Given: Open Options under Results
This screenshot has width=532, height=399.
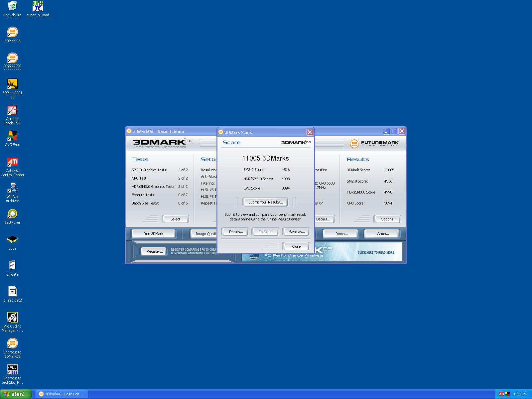Looking at the screenshot, I should click(x=388, y=219).
